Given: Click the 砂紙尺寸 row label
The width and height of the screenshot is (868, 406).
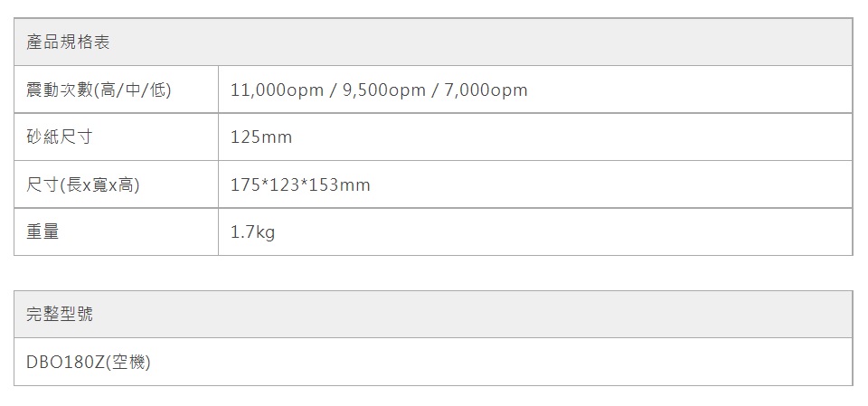Looking at the screenshot, I should click(x=60, y=137).
